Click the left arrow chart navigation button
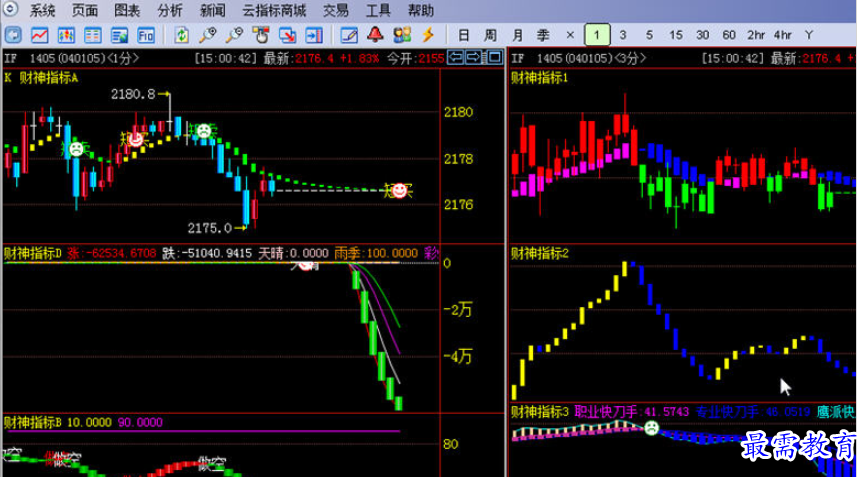 pos(455,57)
